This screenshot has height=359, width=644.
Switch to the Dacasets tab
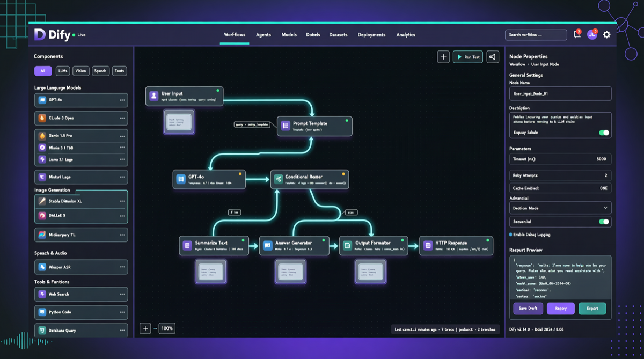[339, 35]
